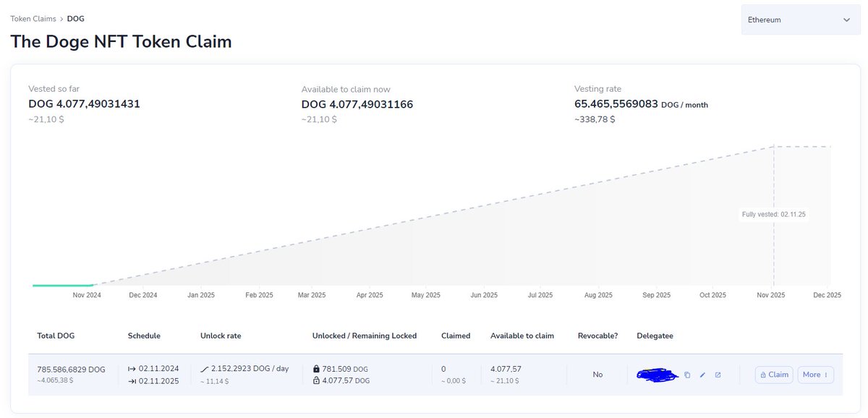The width and height of the screenshot is (868, 418).
Task: Click the May 2025 chart axis label
Action: (426, 295)
